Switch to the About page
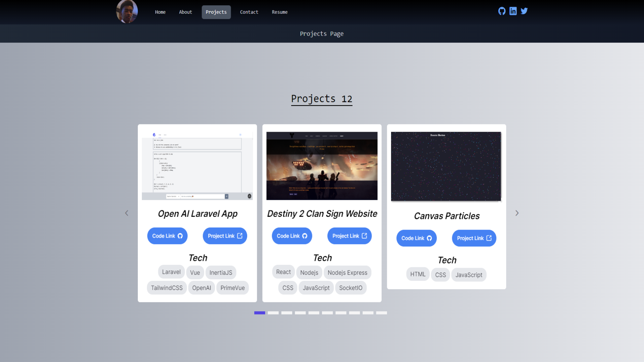Screen dimensions: 644x362 pyautogui.click(x=185, y=12)
